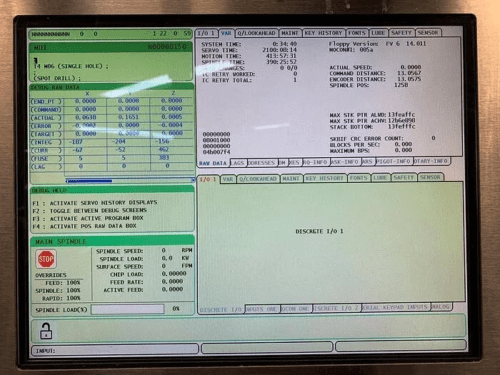Screen dimensions: 500x375
Task: Select the Q/LOOKAHEAD tab in upper panel
Action: 256,33
